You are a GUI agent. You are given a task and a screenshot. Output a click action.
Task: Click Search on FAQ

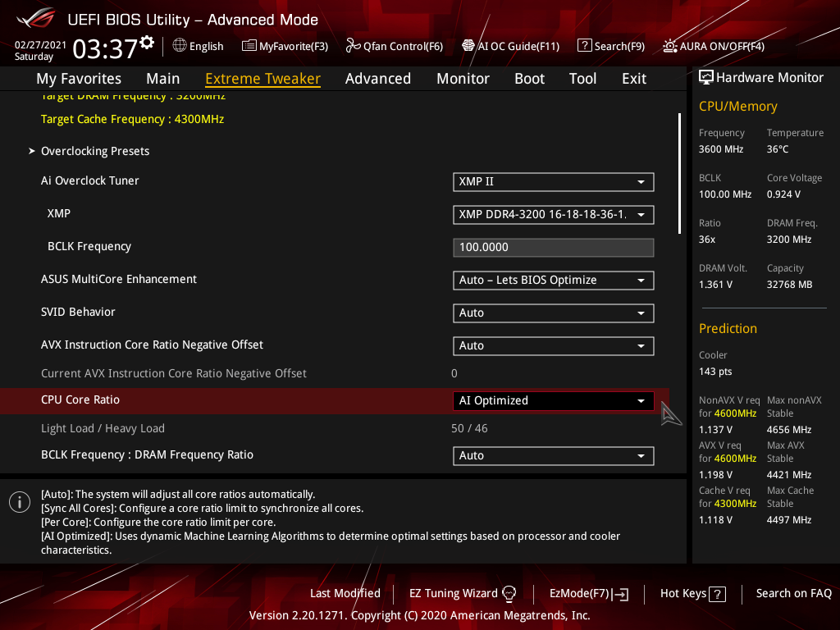point(793,593)
